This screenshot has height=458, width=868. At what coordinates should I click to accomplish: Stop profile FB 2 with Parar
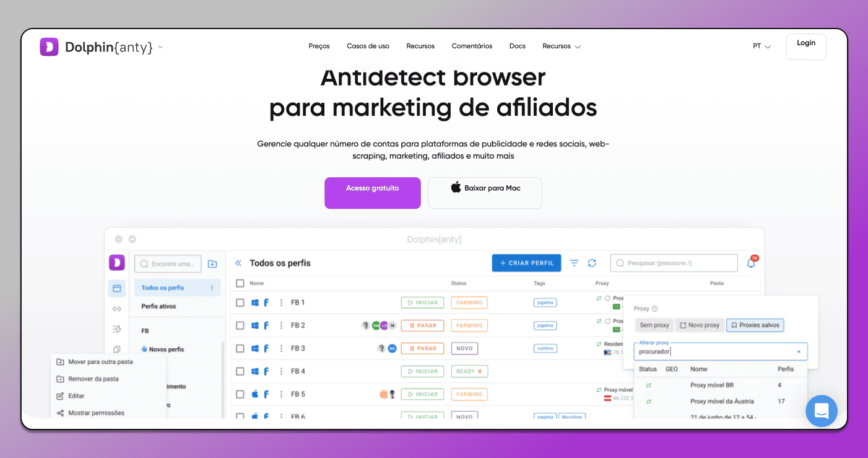[x=423, y=325]
